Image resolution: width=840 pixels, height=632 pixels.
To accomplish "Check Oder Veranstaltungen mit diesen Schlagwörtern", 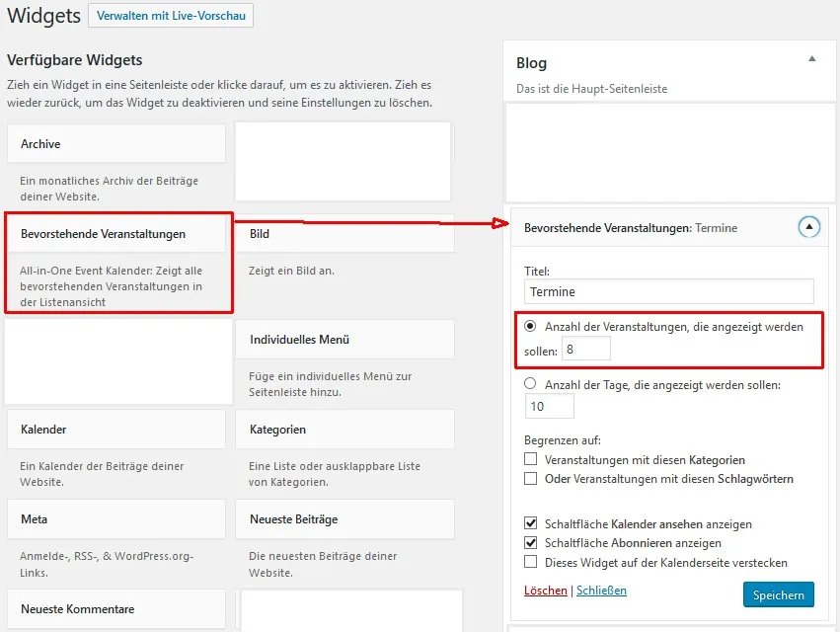I will click(x=530, y=478).
